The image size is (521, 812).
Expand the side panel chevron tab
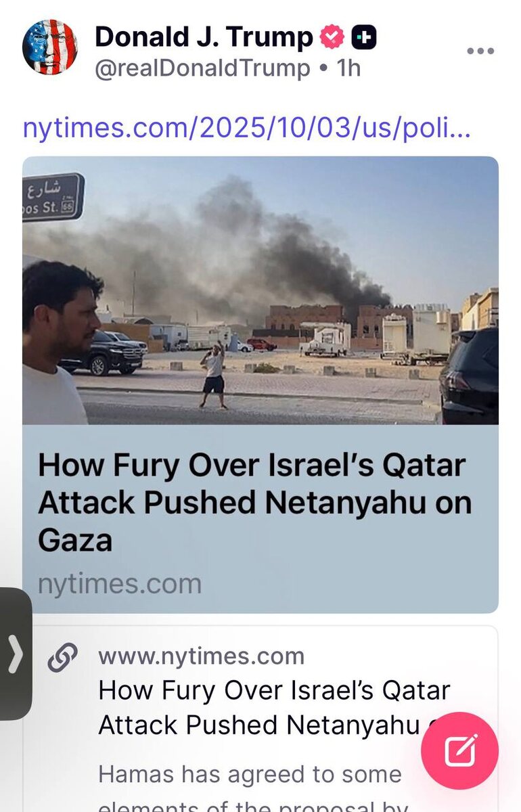pyautogui.click(x=15, y=654)
